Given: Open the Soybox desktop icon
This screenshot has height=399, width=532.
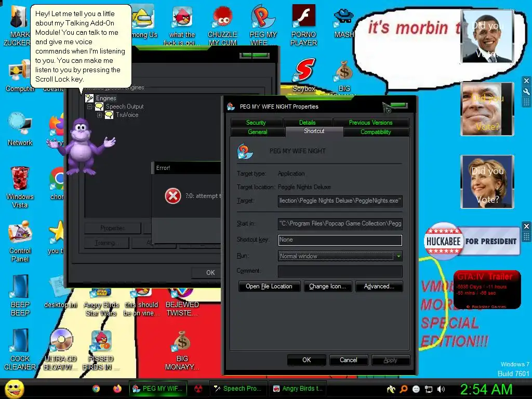Looking at the screenshot, I should (x=304, y=75).
